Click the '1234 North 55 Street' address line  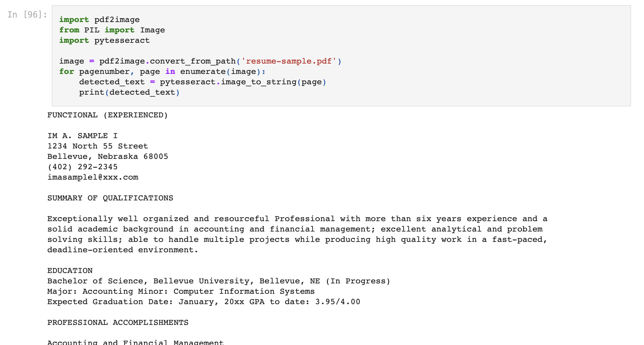[x=98, y=146]
